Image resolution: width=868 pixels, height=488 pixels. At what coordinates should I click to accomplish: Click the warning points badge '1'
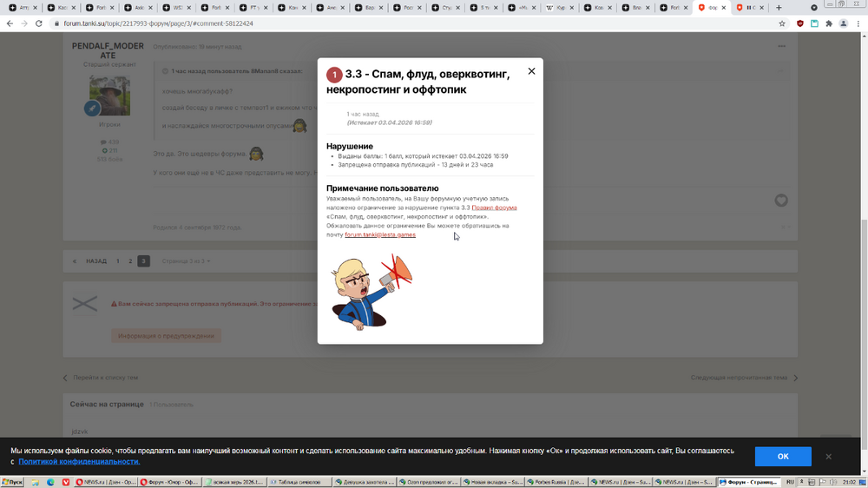pyautogui.click(x=334, y=75)
